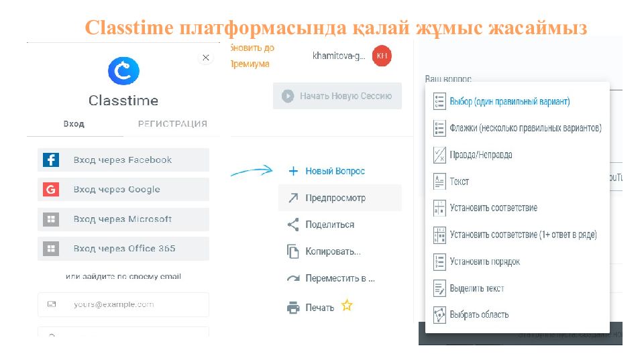Choose Установить соответствие question type
Image resolution: width=644 pixels, height=362 pixels.
493,208
